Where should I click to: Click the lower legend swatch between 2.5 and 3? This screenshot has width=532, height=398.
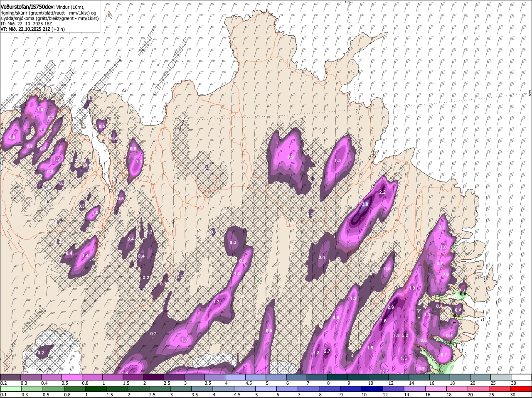coord(160,388)
